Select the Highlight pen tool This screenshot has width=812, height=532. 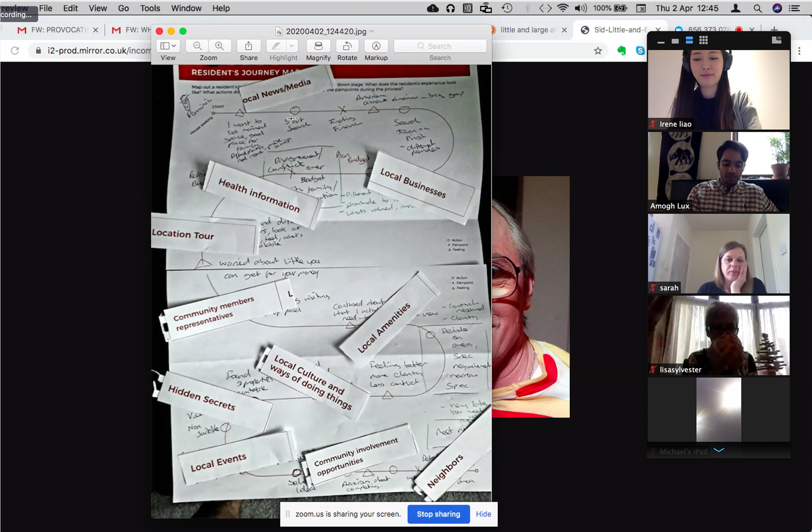pos(276,46)
